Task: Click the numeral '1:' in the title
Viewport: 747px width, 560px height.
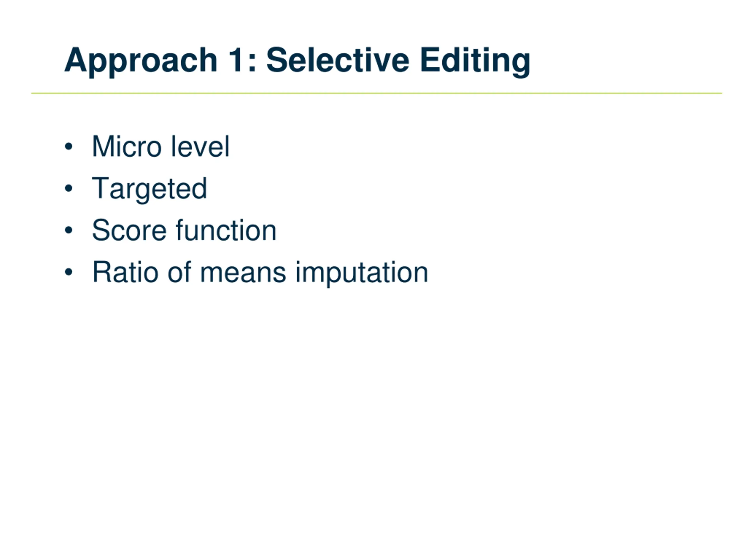Action: (242, 60)
